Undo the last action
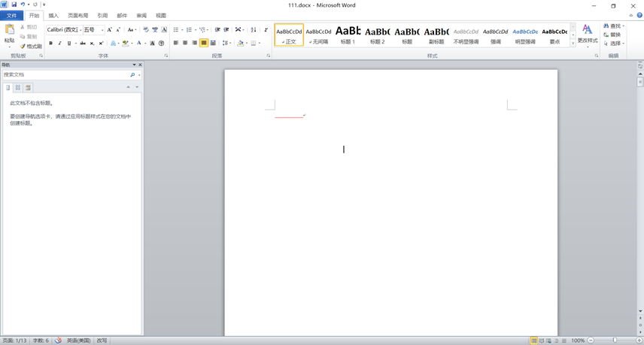 pyautogui.click(x=23, y=5)
